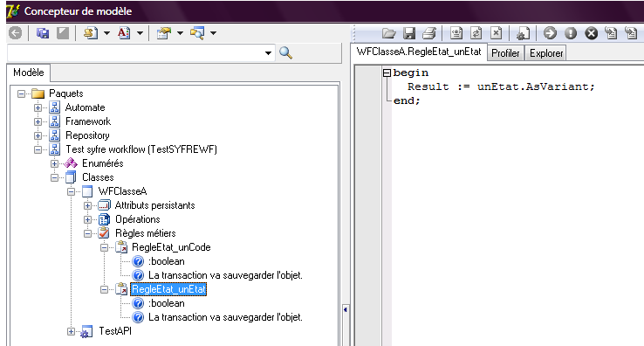Click the TestAPI gear icon in the tree

pos(86,332)
